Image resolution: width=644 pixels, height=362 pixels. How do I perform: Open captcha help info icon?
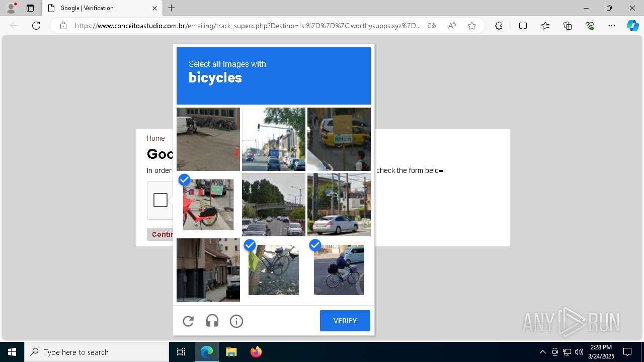236,321
